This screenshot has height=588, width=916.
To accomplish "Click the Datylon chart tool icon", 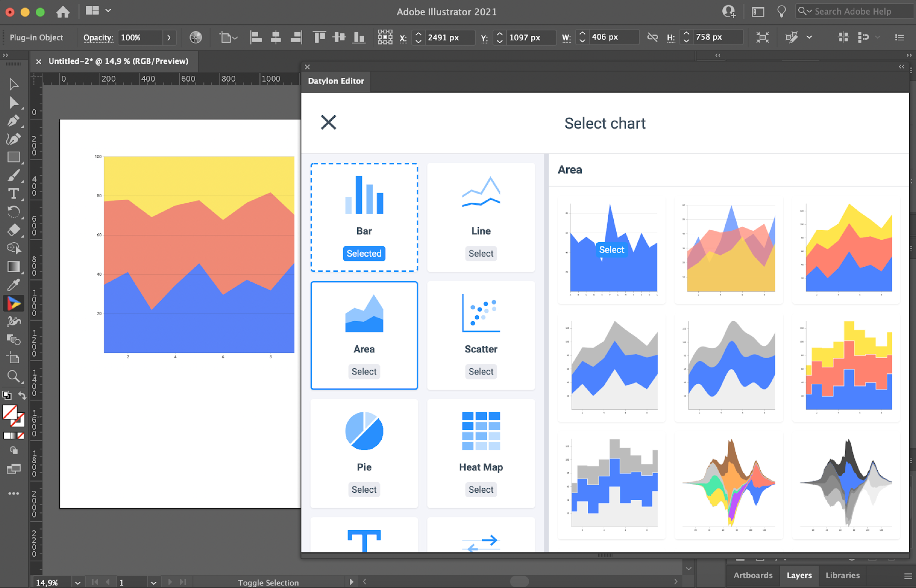I will click(x=13, y=304).
